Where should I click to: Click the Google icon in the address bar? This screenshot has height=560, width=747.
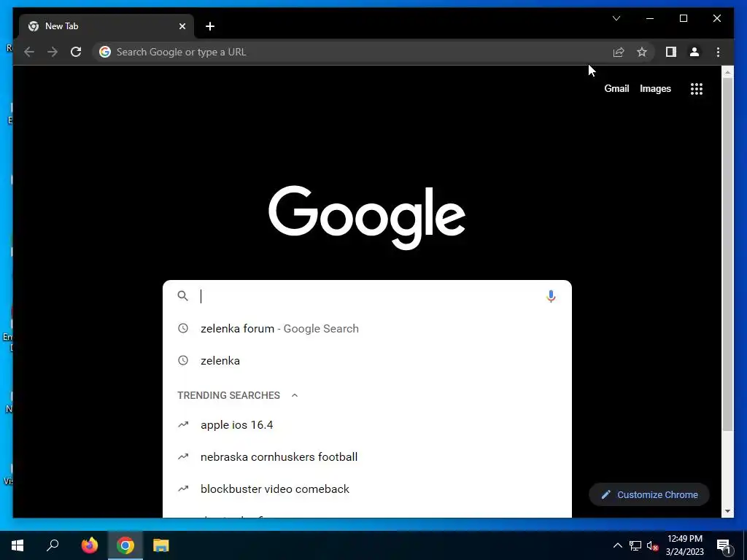click(x=105, y=52)
